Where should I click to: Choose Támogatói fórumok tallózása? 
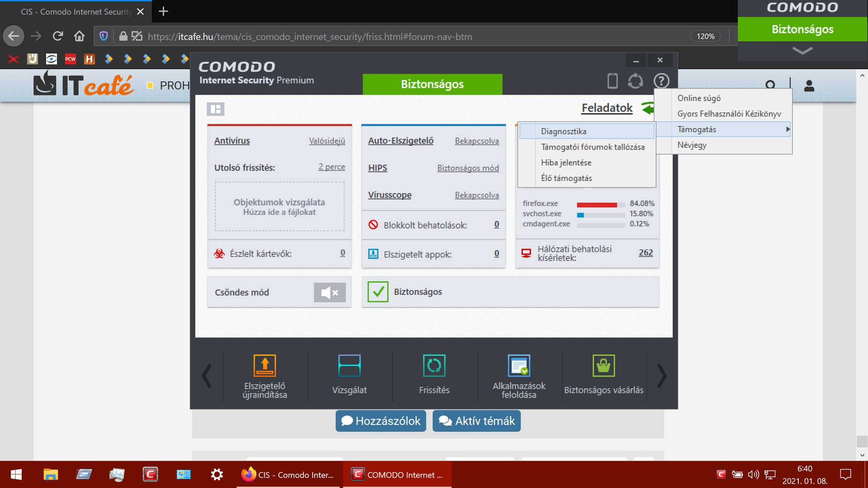[x=586, y=147]
